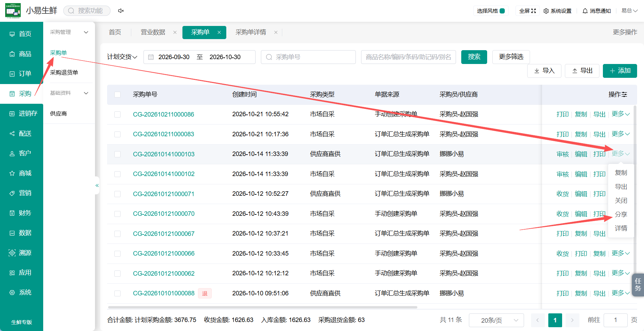Open the 系统 system gear sidebar icon
Viewport: 644px width, 331px height.
(x=12, y=293)
